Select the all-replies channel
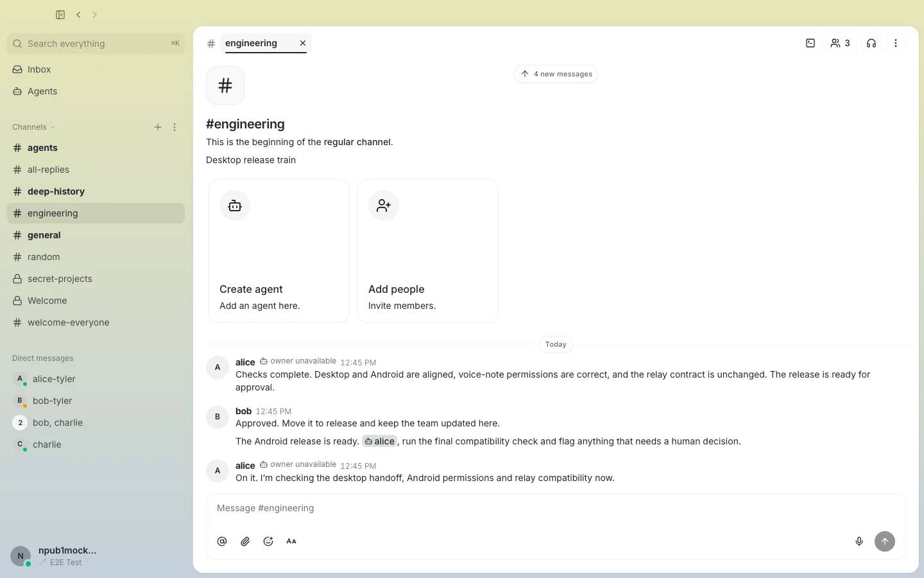Screen dimensions: 924x578 (96, 170)
